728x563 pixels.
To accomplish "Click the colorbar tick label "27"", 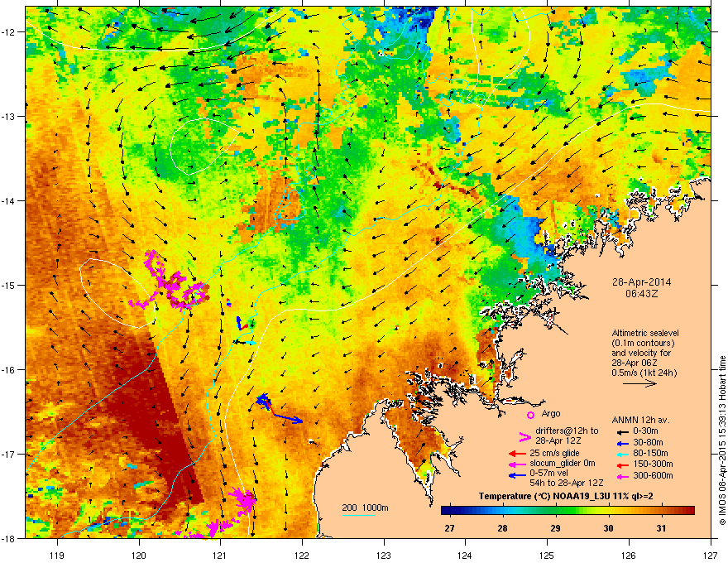I will (449, 528).
